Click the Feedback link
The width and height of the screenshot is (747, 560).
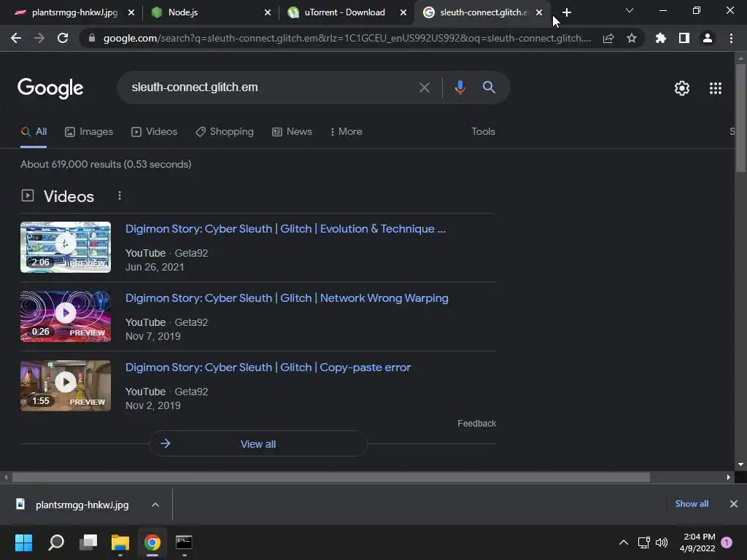click(477, 424)
